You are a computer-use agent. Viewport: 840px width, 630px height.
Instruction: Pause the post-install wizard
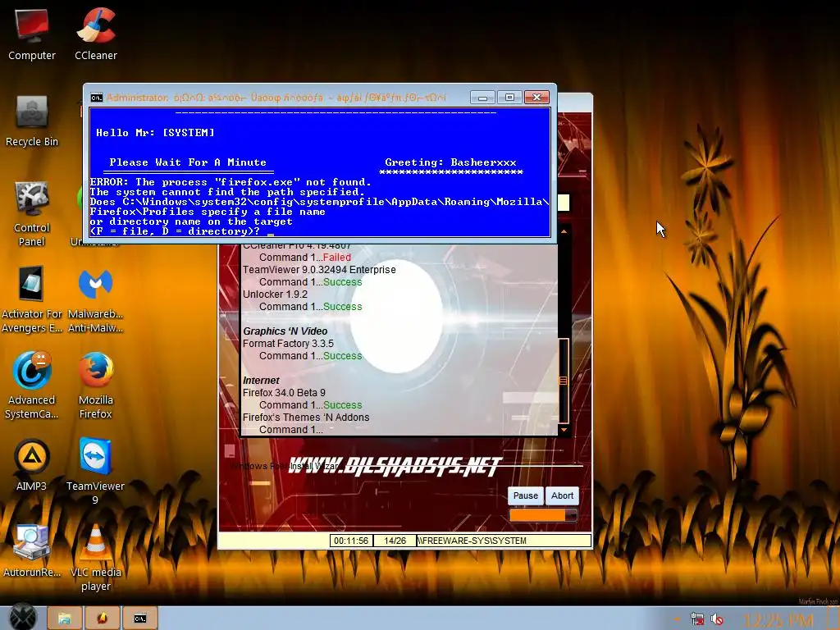coord(525,495)
